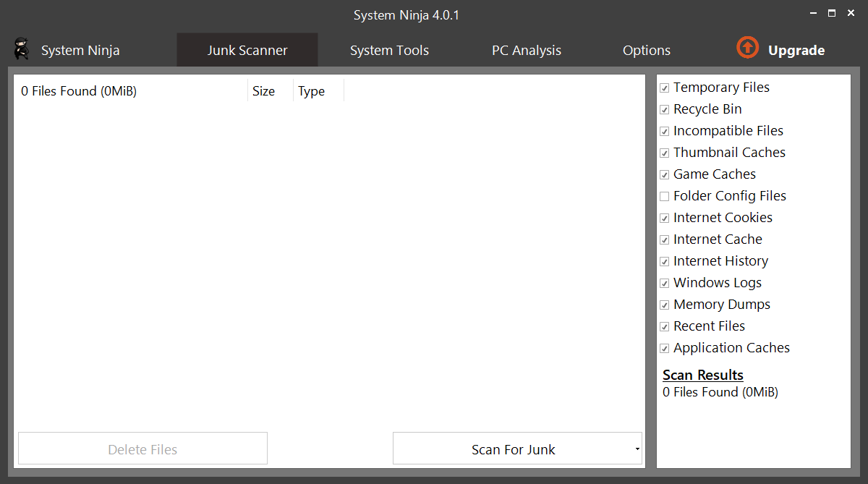This screenshot has height=484, width=868.
Task: Sort results by the Type column
Action: pos(312,91)
